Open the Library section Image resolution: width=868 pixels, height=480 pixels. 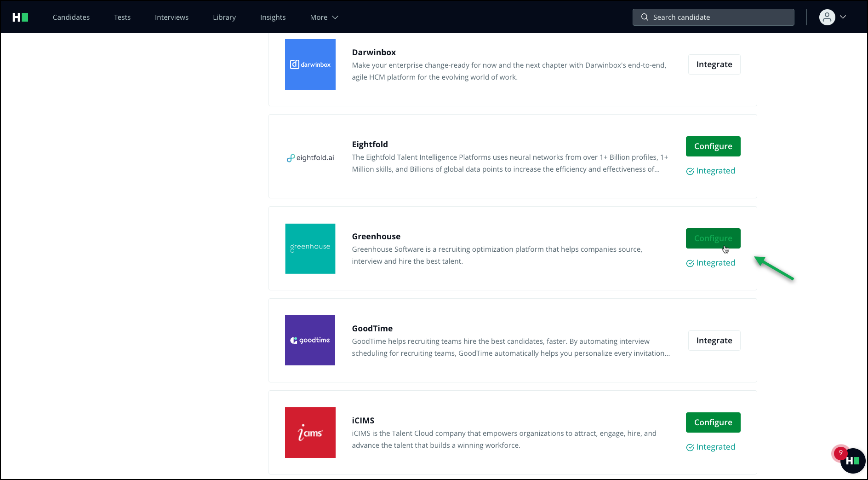[x=224, y=17]
